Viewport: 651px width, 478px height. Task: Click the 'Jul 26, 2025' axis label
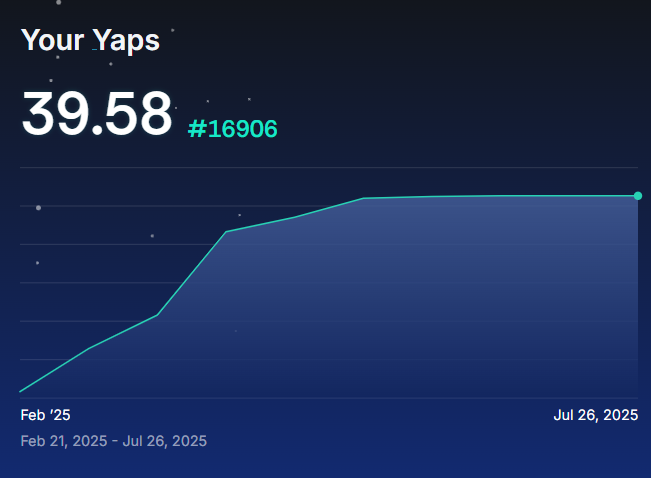coord(596,415)
